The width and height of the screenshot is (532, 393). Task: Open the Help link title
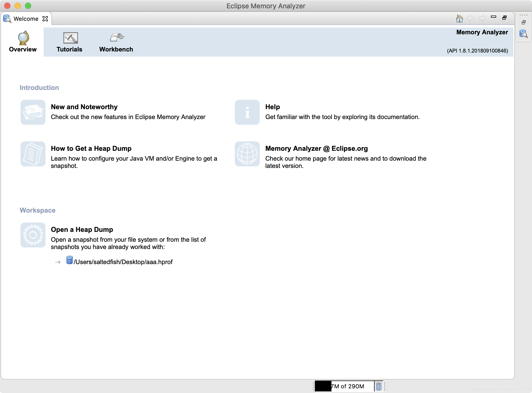pos(272,107)
